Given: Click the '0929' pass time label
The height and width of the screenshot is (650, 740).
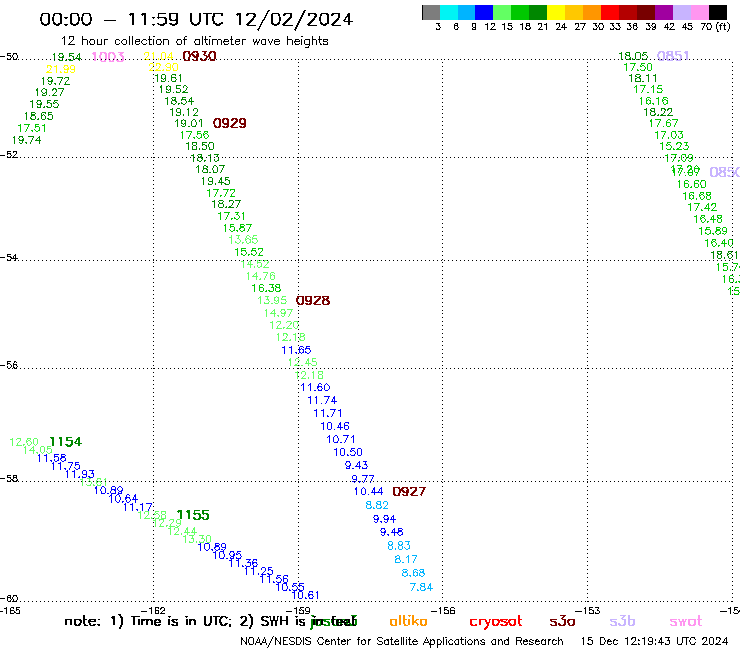Looking at the screenshot, I should pos(229,123).
